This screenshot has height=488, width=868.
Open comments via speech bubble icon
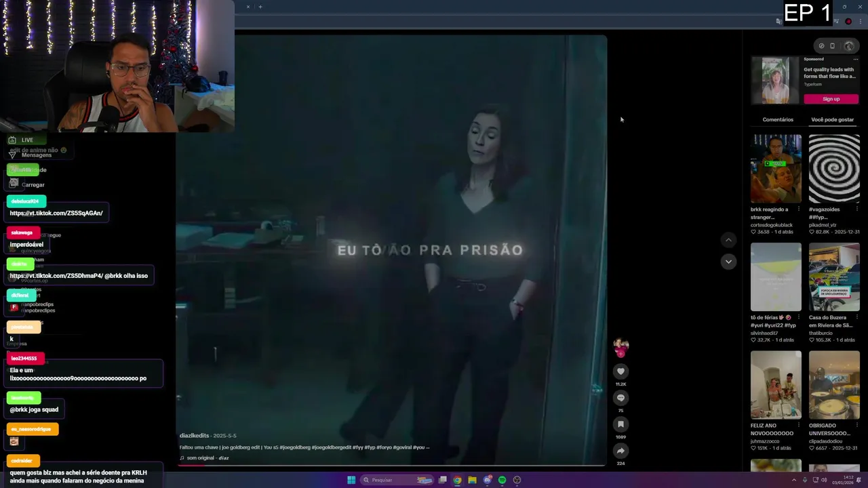620,398
